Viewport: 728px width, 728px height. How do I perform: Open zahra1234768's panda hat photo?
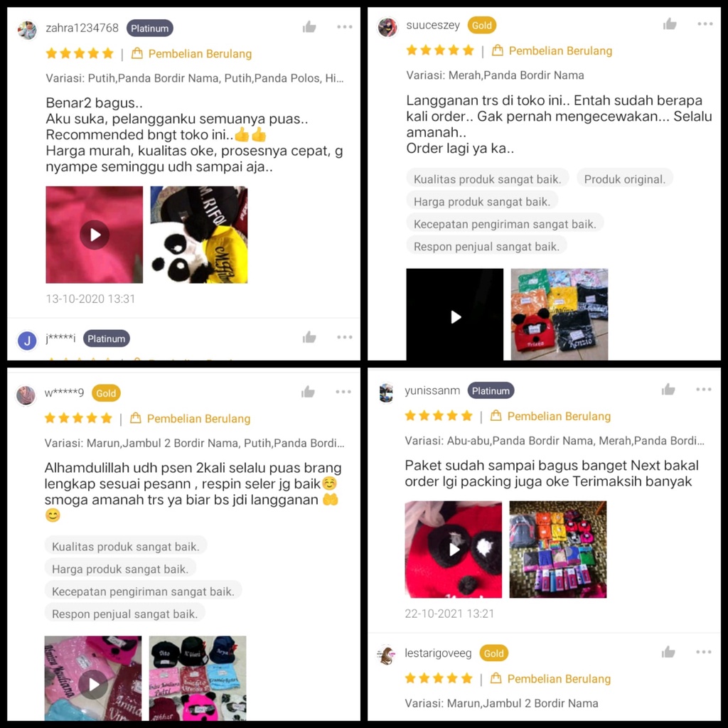click(x=199, y=235)
